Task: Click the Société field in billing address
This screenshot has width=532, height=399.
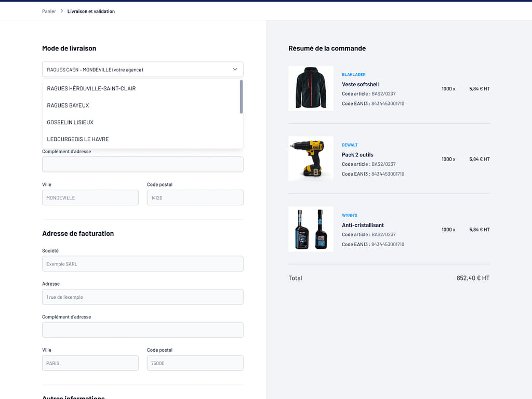Action: point(142,264)
